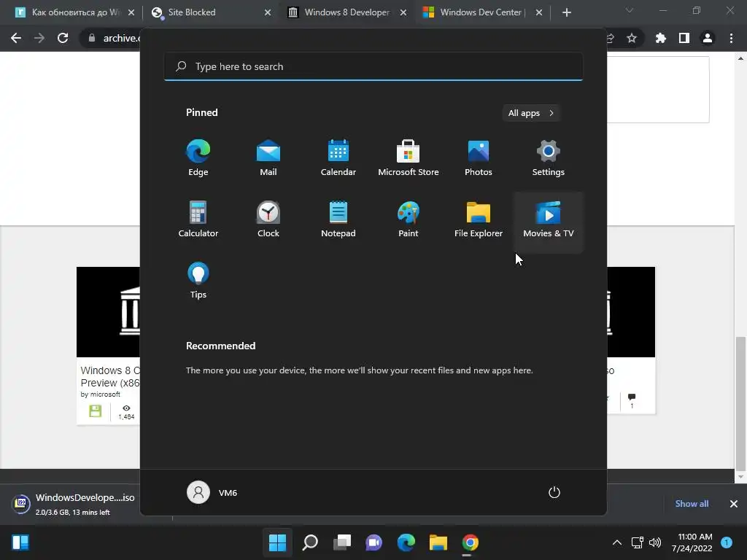747x560 pixels.
Task: Open Microsoft Store
Action: (x=409, y=158)
